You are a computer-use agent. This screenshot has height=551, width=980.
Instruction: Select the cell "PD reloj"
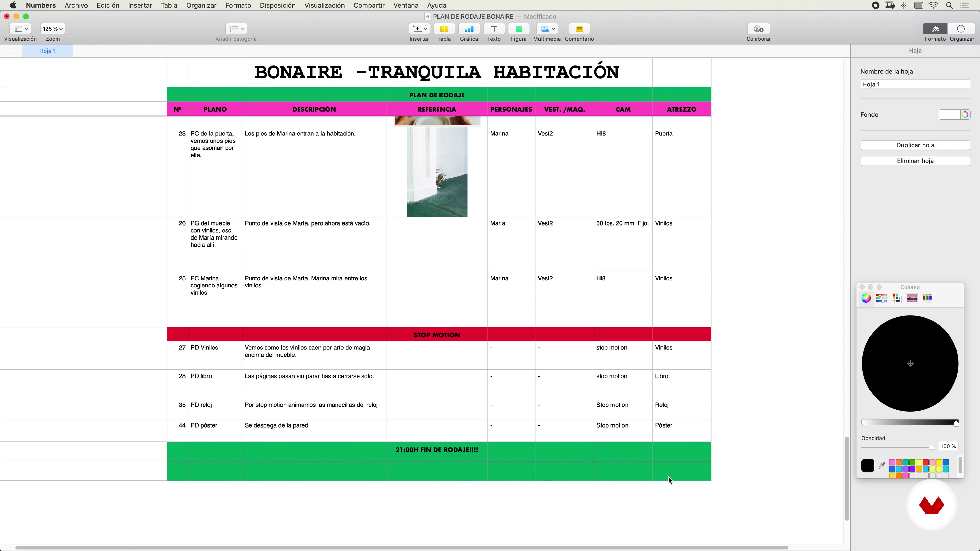click(215, 409)
